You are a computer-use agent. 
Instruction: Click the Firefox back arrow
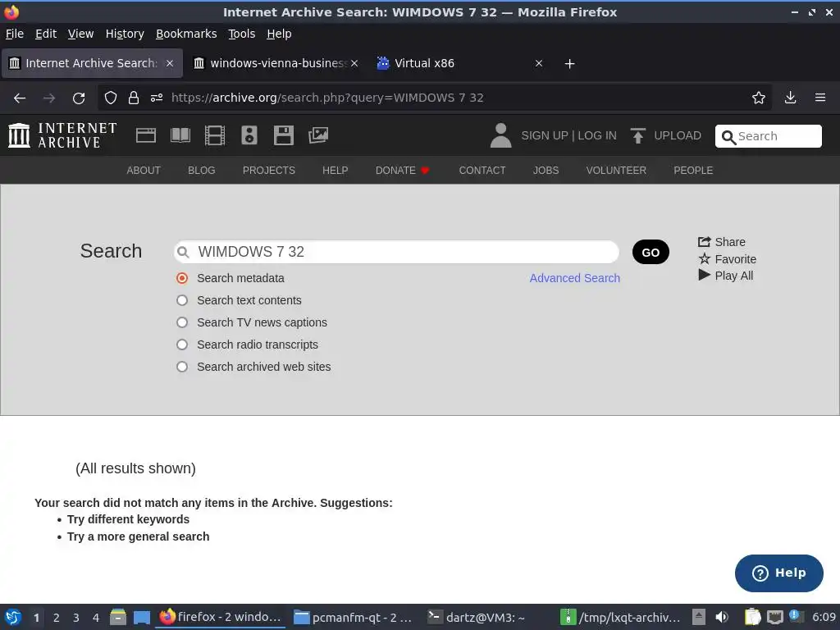click(20, 98)
